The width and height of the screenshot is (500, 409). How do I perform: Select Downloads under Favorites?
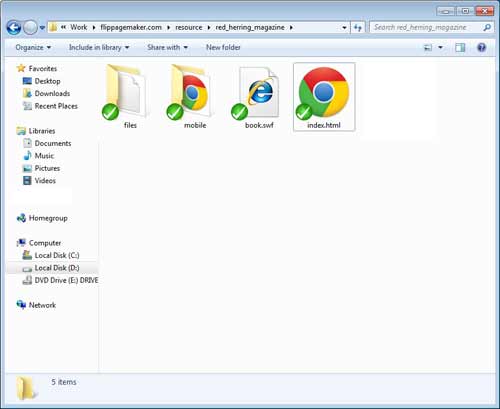(52, 93)
